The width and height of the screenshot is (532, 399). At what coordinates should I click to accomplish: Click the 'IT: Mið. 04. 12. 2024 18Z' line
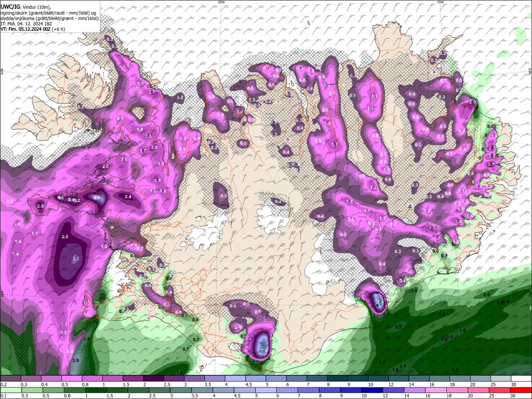26,24
